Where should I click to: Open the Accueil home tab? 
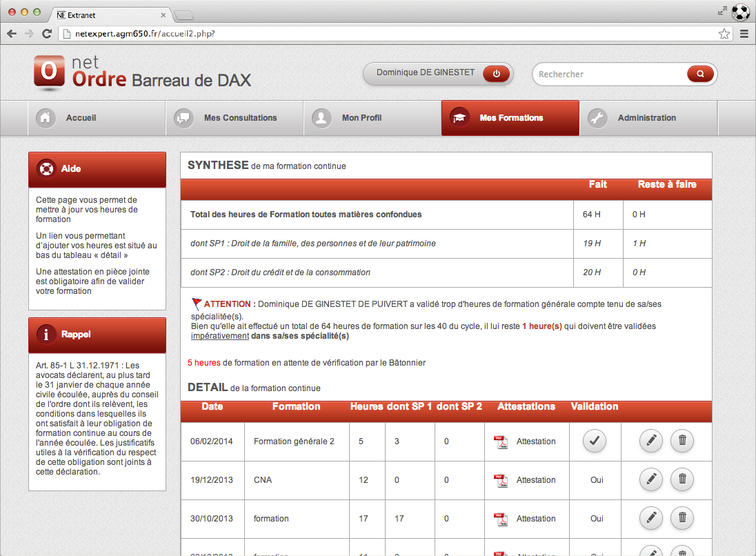point(81,118)
